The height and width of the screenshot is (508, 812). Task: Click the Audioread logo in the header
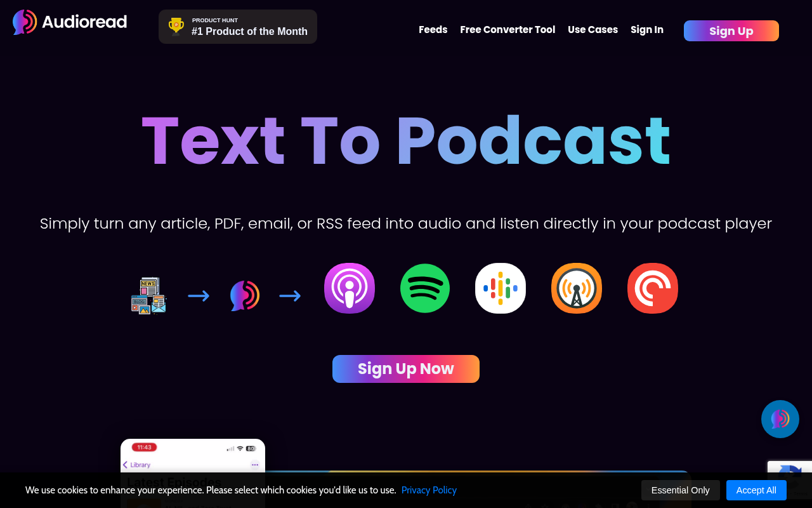[69, 22]
